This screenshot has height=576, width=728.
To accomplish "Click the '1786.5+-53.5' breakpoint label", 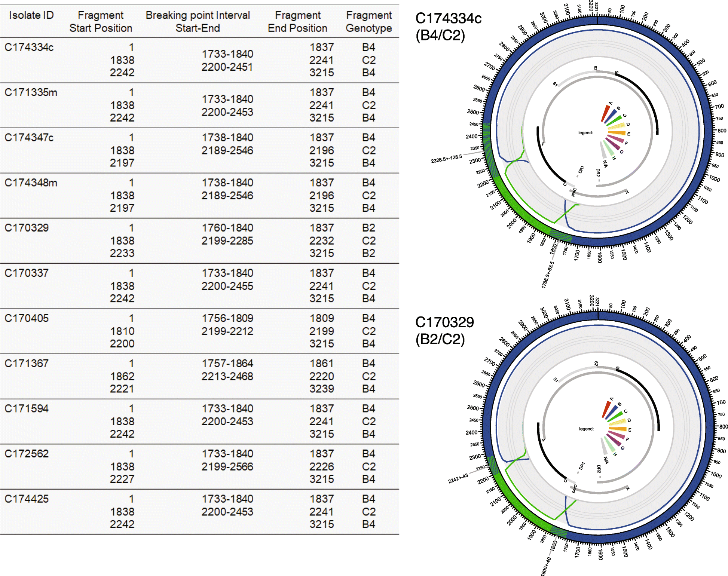I will [547, 275].
